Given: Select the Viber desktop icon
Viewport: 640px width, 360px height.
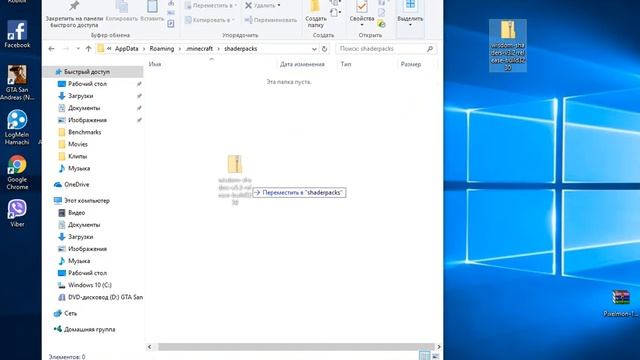Looking at the screenshot, I should (17, 213).
